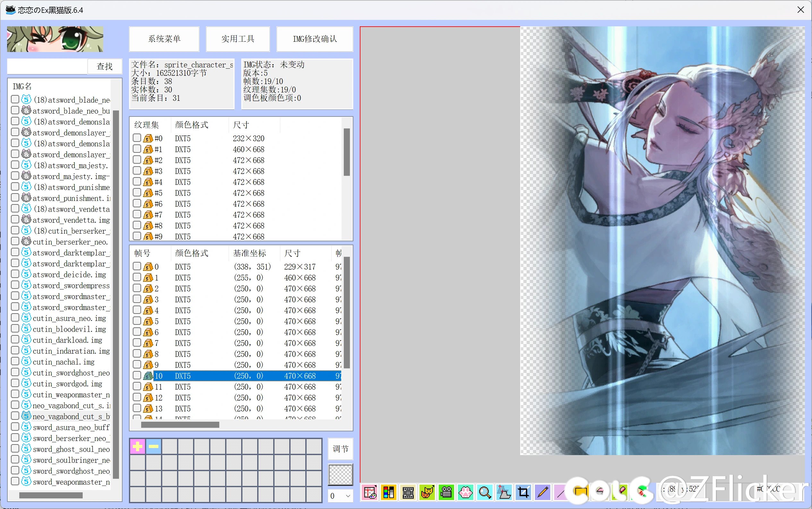Open 系统菜单 system menu
The image size is (812, 509).
(164, 39)
